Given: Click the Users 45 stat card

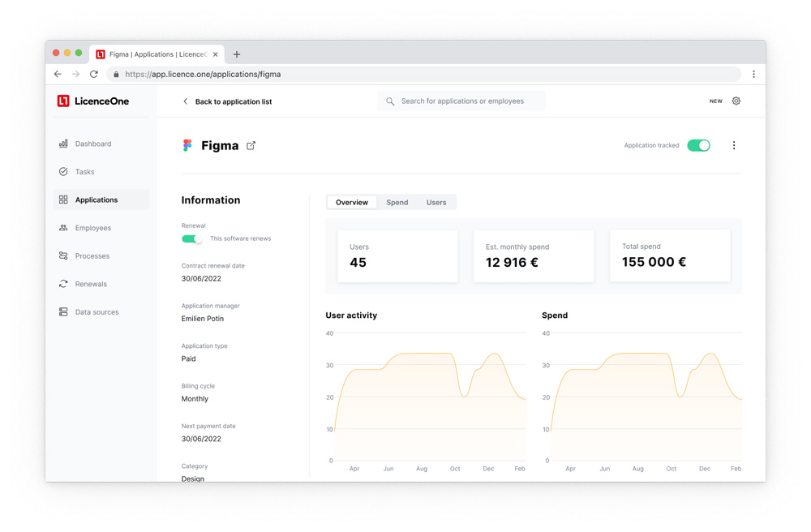Looking at the screenshot, I should point(397,256).
